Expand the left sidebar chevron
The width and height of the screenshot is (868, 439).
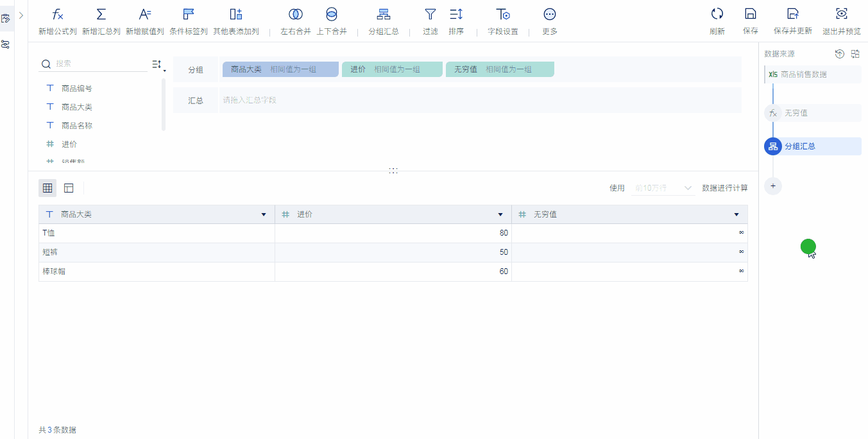click(x=21, y=15)
